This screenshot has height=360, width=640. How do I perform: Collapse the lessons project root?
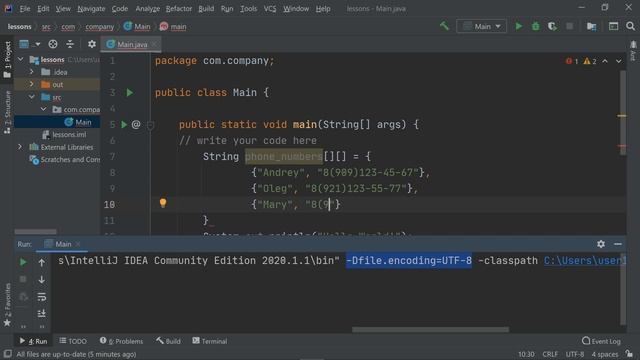[20, 60]
